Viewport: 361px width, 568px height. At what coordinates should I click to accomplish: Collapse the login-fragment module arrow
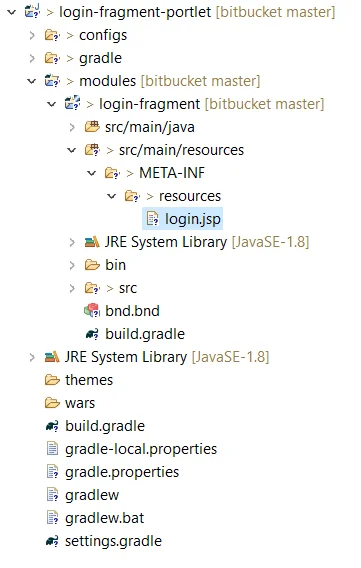coord(52,104)
